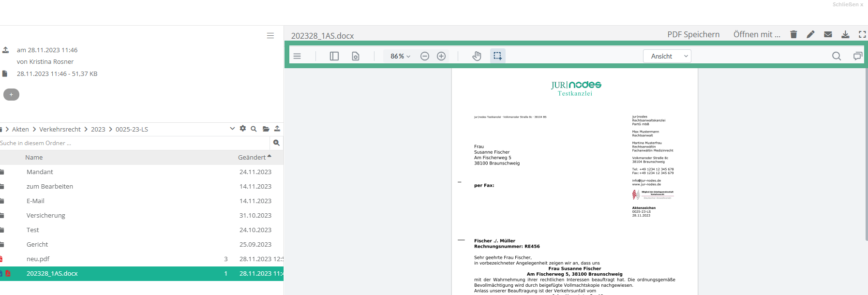Click Öffnen mit ...
This screenshot has width=868, height=295.
click(x=756, y=34)
